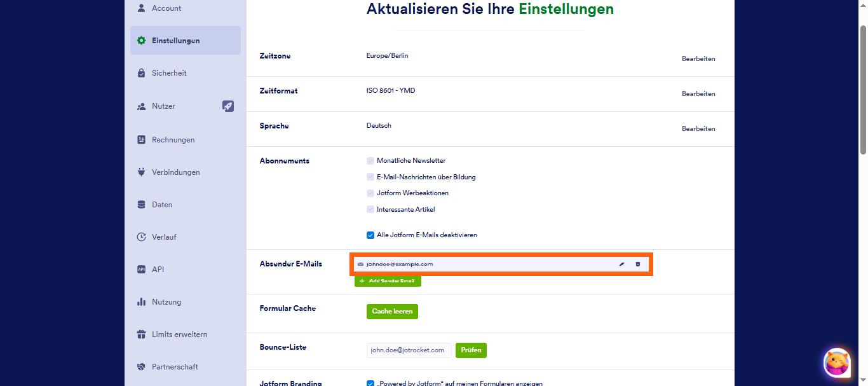Click Bearbeiten for Sprache
This screenshot has height=386, width=868.
(x=698, y=128)
